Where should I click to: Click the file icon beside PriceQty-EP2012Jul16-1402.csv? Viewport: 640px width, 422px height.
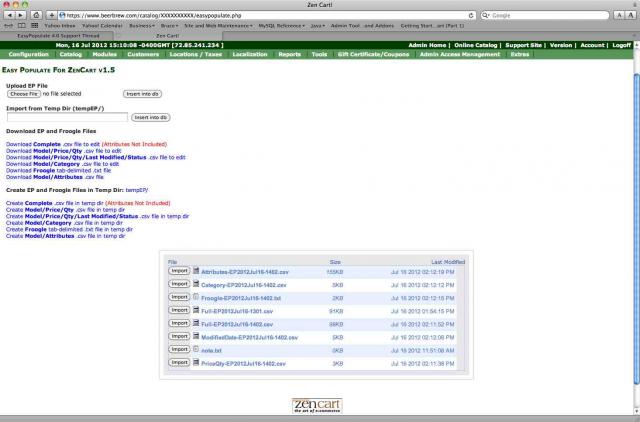(x=196, y=362)
